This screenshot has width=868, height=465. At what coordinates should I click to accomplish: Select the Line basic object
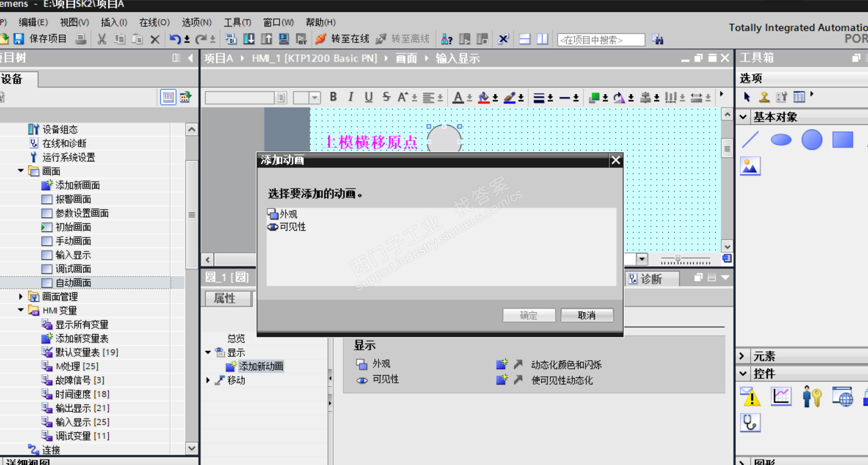pos(751,140)
